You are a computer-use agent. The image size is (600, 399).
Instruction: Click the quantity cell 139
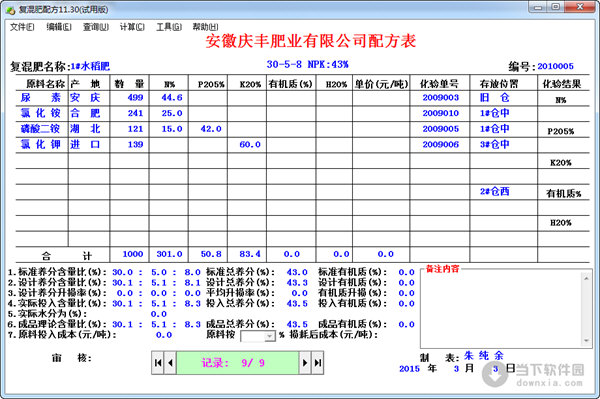click(x=135, y=145)
